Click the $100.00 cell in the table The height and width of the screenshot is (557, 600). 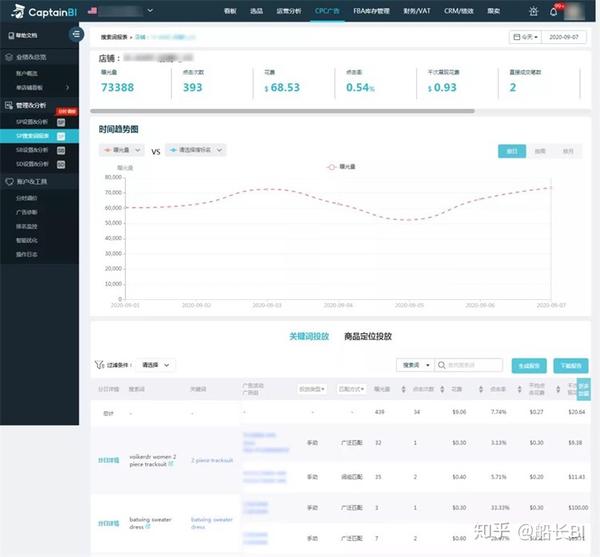tap(578, 508)
